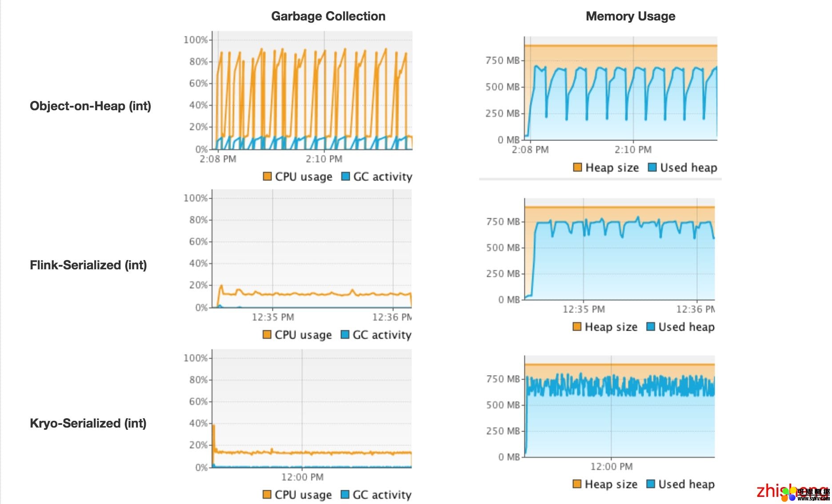832x504 pixels.
Task: Click the 2:10 PM marker on Object-on-Heap garbage collection chart
Action: 324,159
